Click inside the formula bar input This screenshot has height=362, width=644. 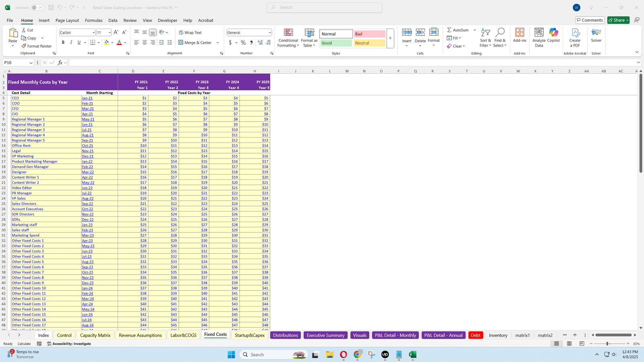coord(350,63)
